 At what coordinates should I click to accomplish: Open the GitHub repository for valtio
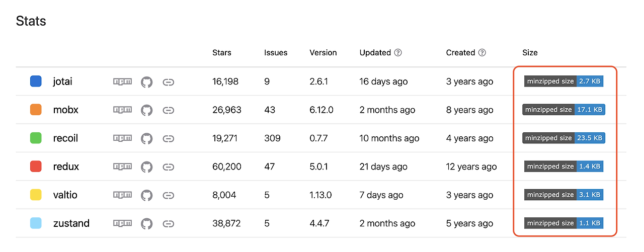(146, 195)
